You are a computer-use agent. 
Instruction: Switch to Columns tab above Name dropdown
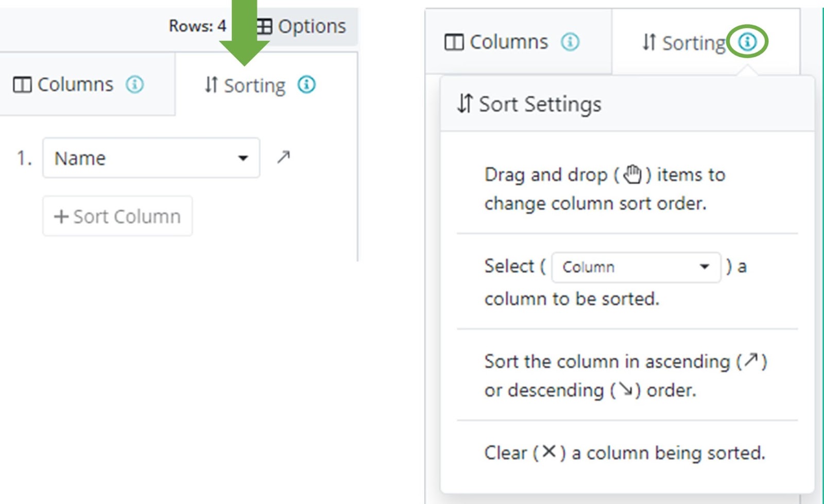point(64,84)
